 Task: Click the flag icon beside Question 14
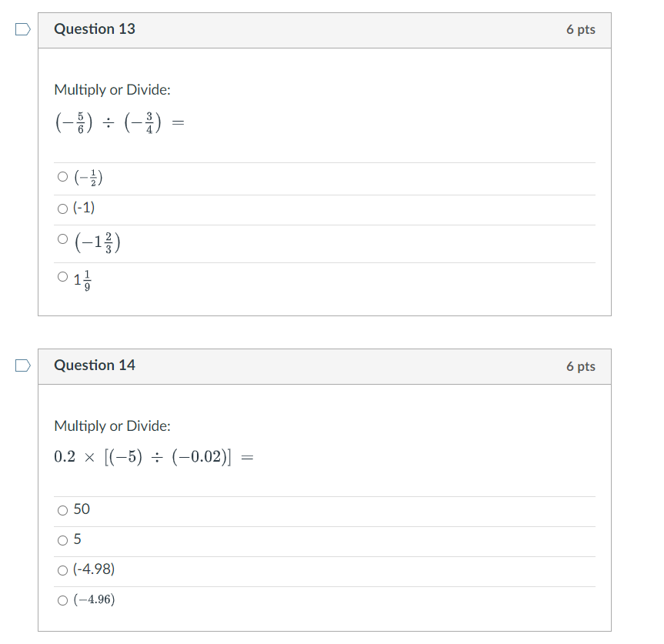22,365
